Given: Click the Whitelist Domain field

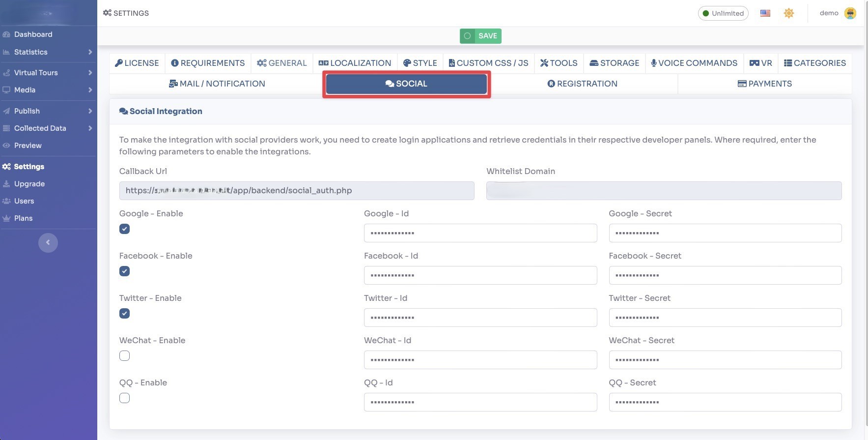Looking at the screenshot, I should pos(664,191).
